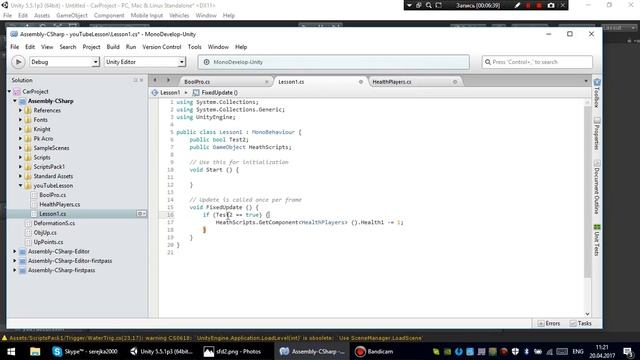This screenshot has width=640, height=360.
Task: Open options gear on Lesson1.cs row
Action: 141,214
